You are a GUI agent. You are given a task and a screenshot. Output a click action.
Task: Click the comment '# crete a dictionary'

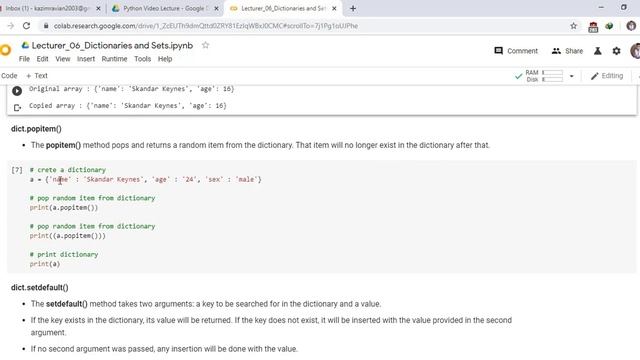(x=68, y=170)
